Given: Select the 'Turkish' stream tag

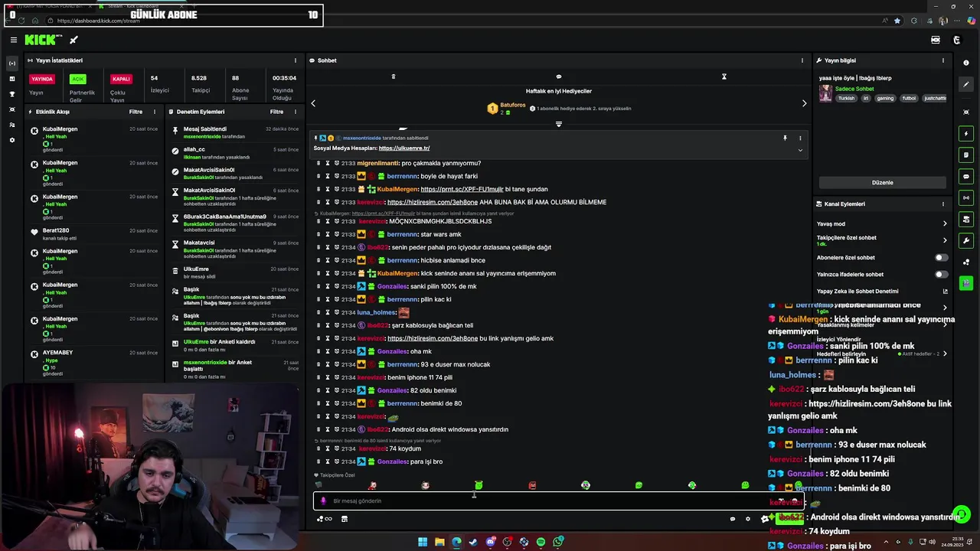Looking at the screenshot, I should (846, 98).
